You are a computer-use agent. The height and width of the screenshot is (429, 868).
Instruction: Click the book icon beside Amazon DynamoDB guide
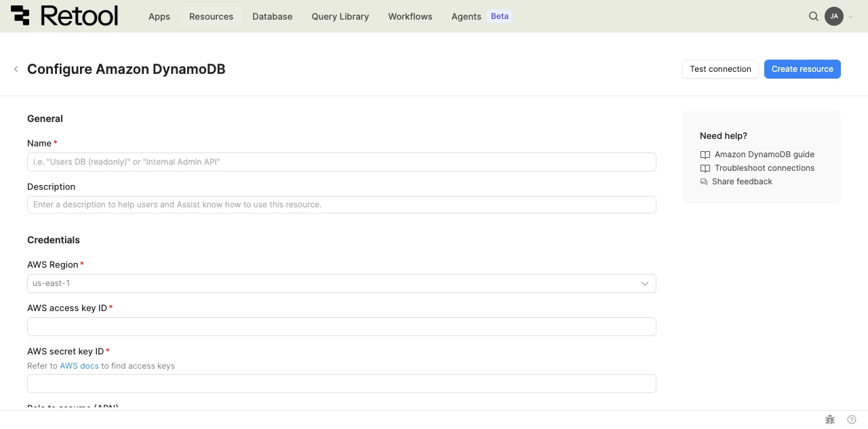pos(705,155)
